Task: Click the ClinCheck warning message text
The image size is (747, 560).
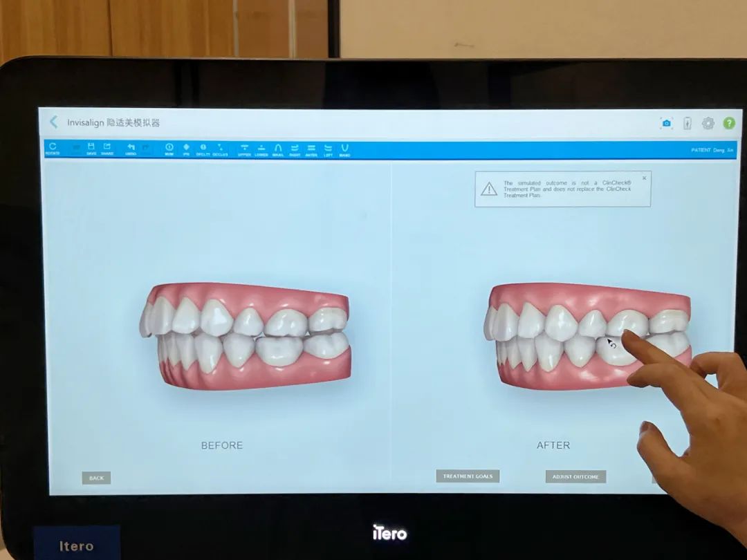Action: click(567, 189)
